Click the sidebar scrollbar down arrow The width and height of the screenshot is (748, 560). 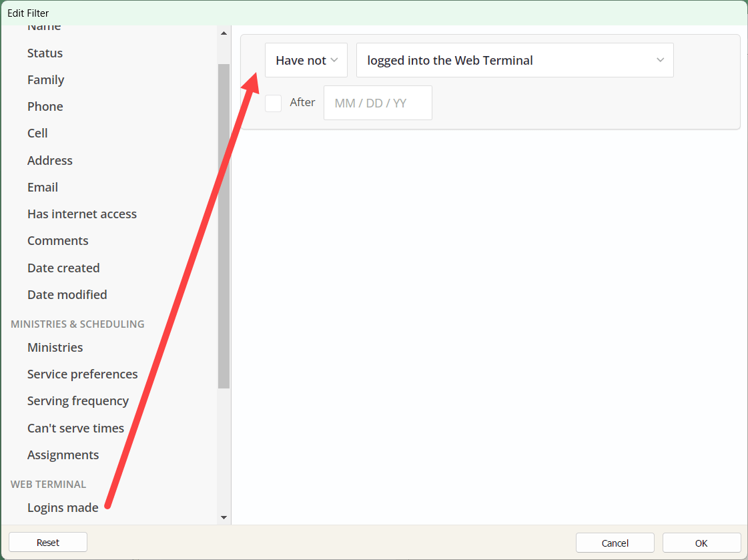(224, 517)
